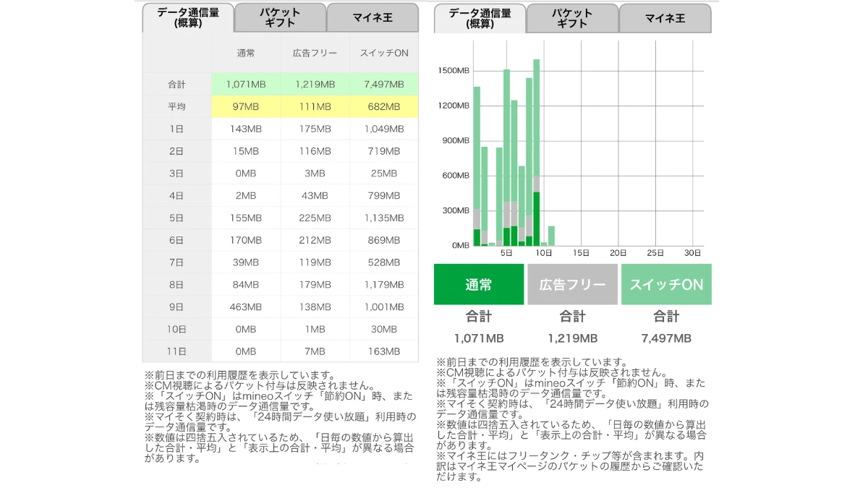Screen dimensions: 868x488
Task: Select the 通常 column header
Action: pyautogui.click(x=246, y=53)
